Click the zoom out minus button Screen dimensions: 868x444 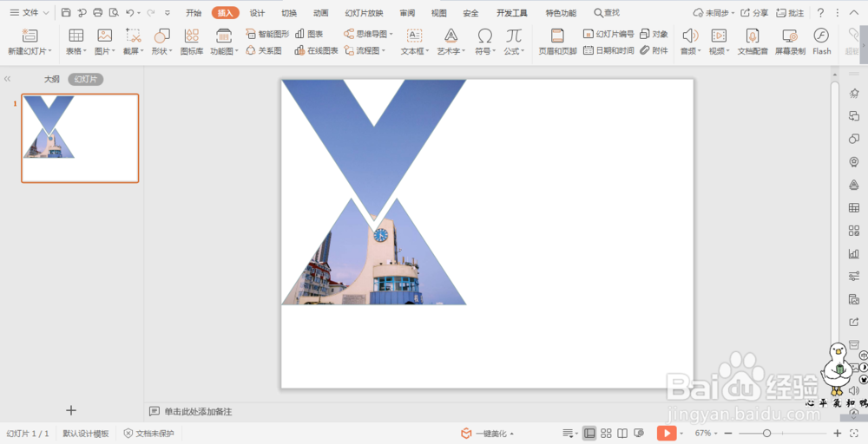click(728, 434)
